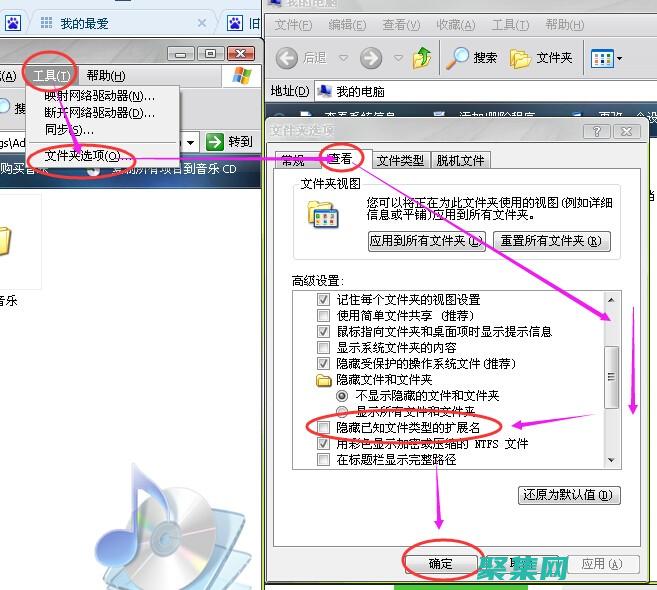Click the 后退 back arrow icon
The height and width of the screenshot is (590, 657).
point(286,58)
